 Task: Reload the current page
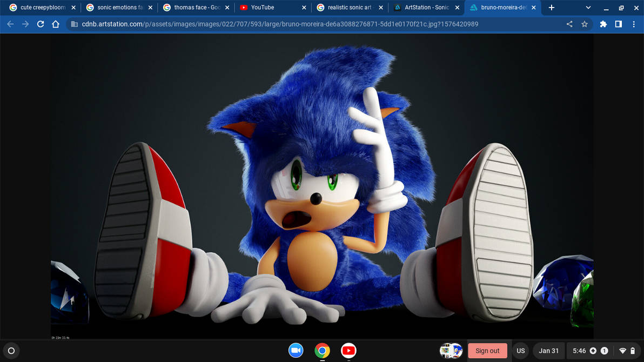pos(40,24)
